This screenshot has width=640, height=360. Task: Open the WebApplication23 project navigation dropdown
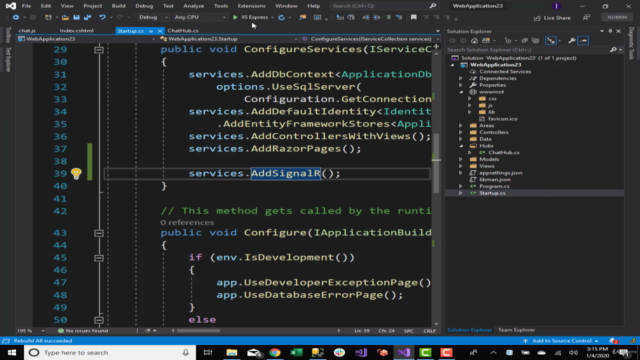(x=87, y=39)
